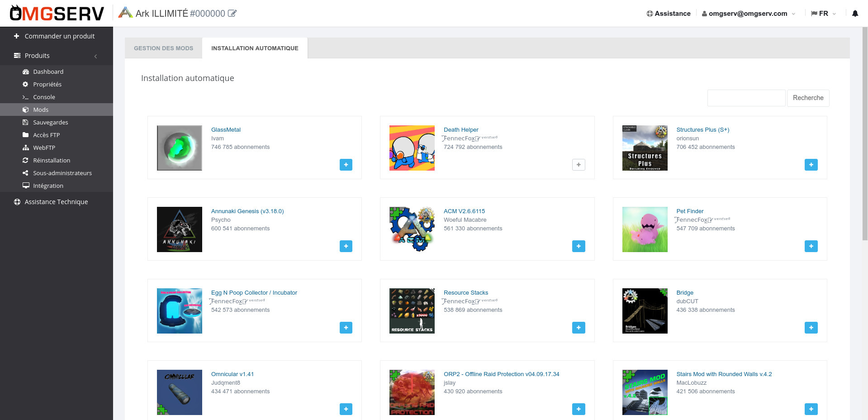Install the GlassMetal mod with plus button
The image size is (868, 420).
coord(346,165)
